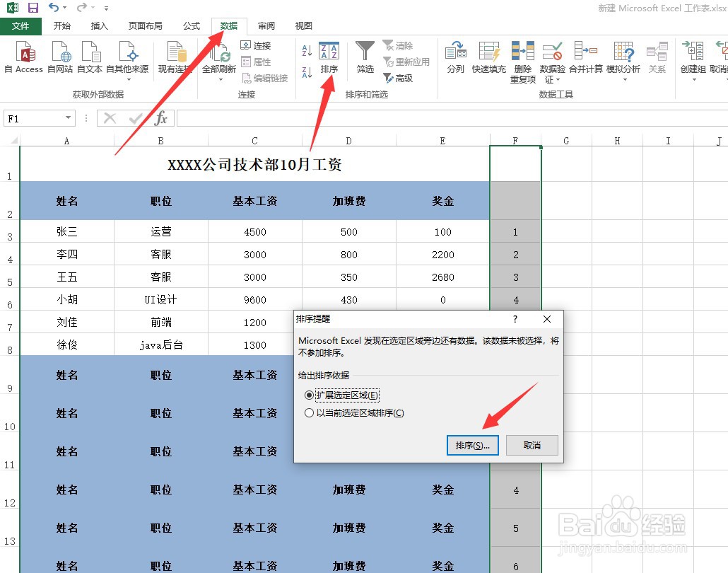The width and height of the screenshot is (728, 573).
Task: Toggle the Filter (筛选) funnel
Action: (365, 57)
